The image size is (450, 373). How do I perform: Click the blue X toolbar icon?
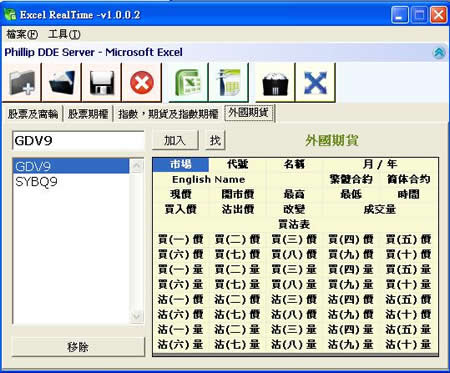315,82
